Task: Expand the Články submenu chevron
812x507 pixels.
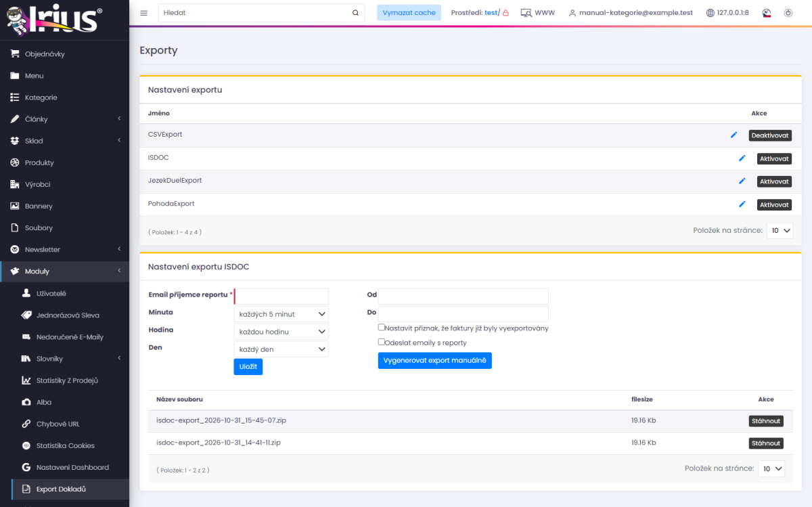Action: [x=119, y=119]
